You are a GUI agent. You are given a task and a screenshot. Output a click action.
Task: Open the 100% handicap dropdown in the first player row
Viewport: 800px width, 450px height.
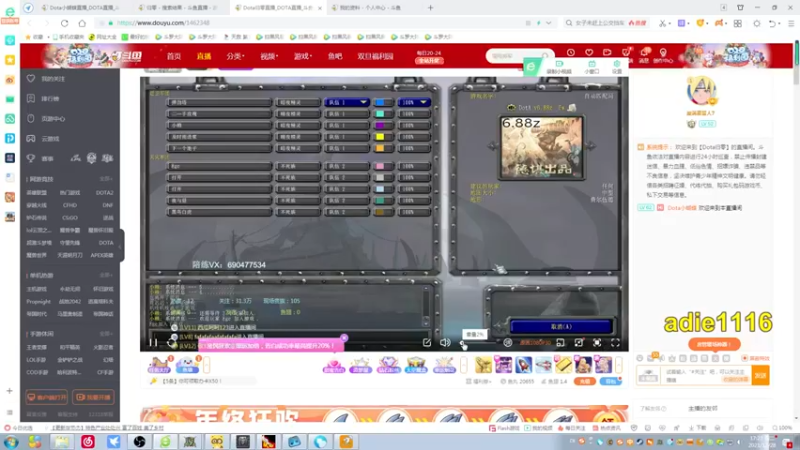click(414, 103)
